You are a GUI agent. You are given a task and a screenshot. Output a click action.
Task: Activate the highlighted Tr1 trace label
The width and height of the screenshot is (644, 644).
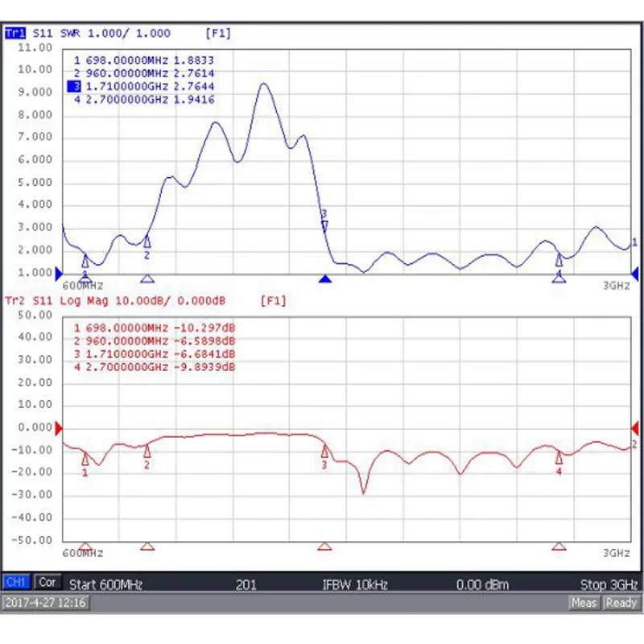(15, 33)
